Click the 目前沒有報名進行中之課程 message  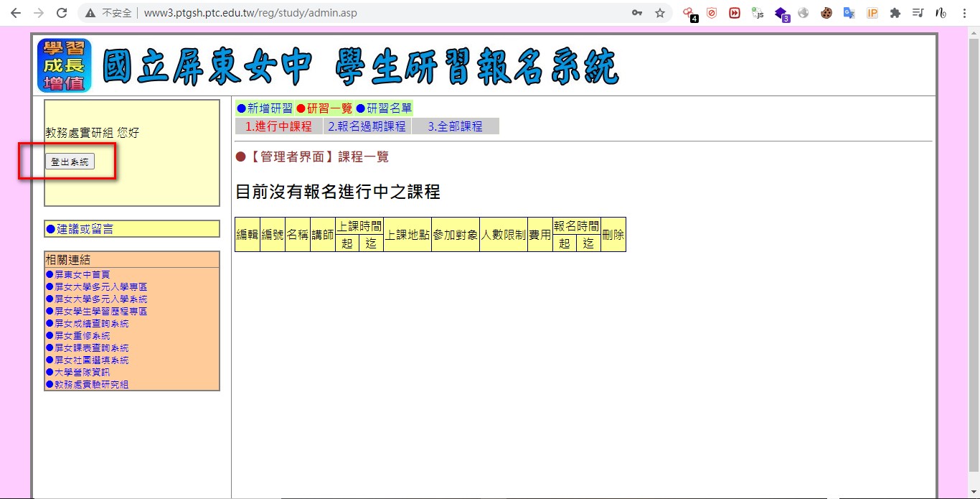tap(337, 192)
